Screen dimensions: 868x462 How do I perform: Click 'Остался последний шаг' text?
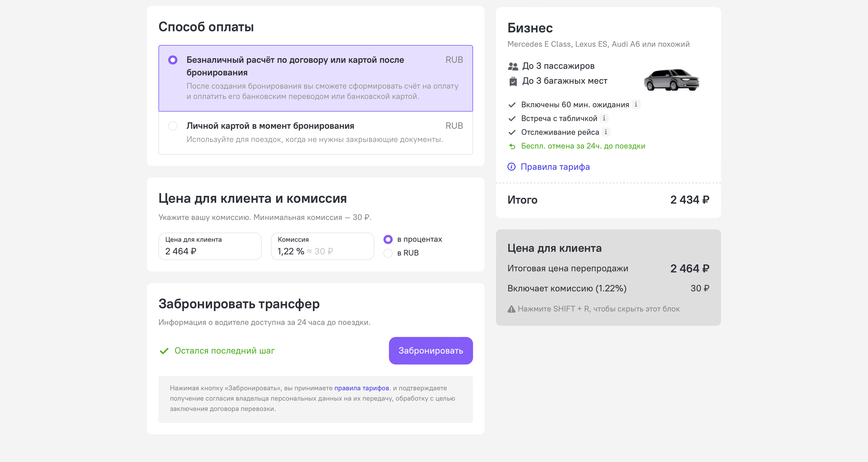coord(224,350)
